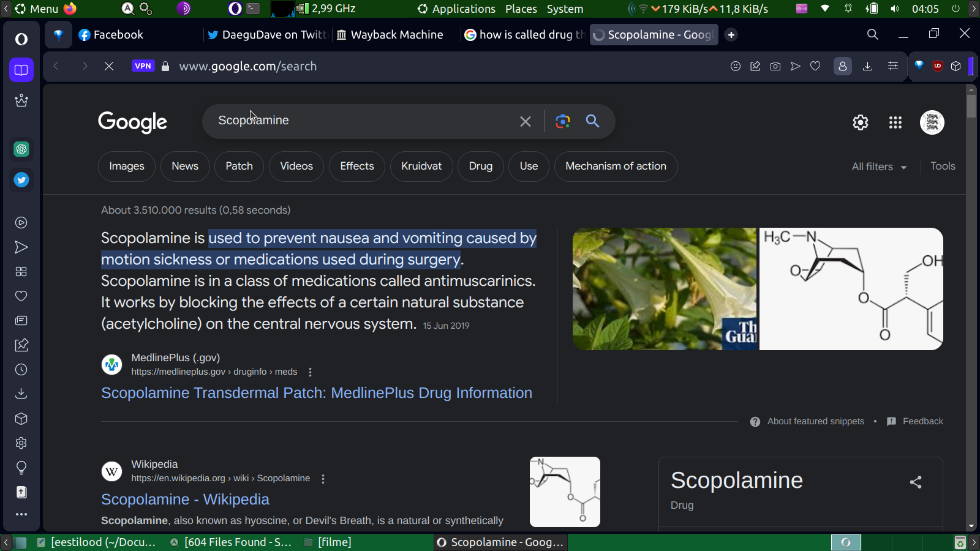Add page to bookmarks heart icon

(815, 66)
